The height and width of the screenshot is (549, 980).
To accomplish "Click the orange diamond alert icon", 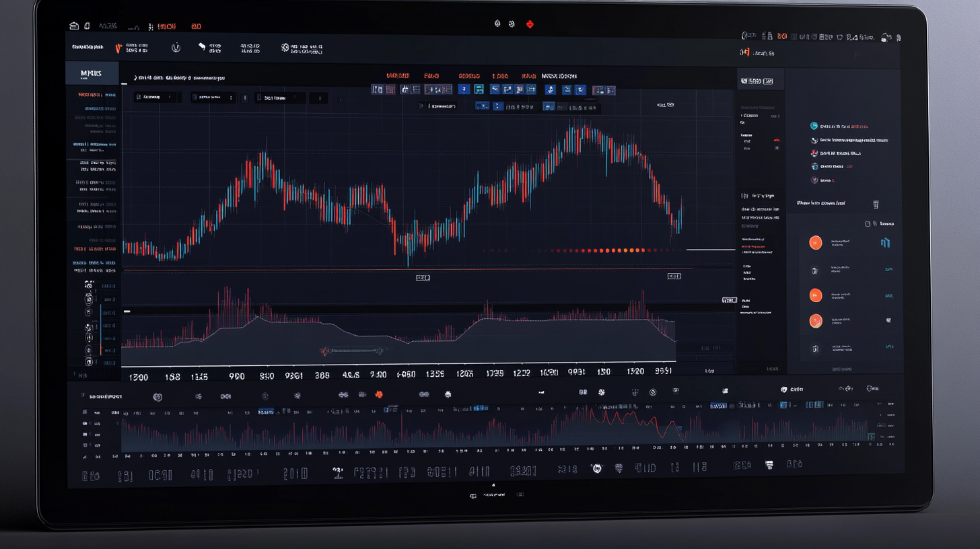I will 531,24.
